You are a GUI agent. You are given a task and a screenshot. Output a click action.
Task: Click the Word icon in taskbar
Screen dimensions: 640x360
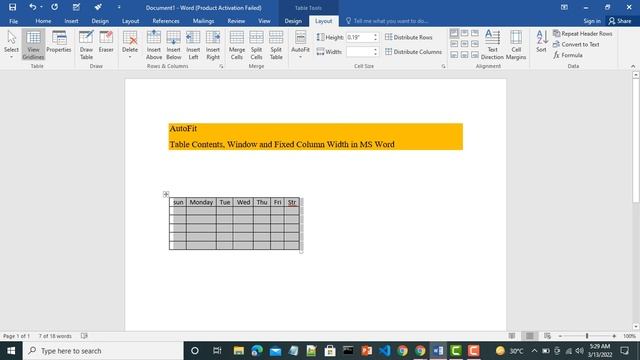[x=438, y=351]
